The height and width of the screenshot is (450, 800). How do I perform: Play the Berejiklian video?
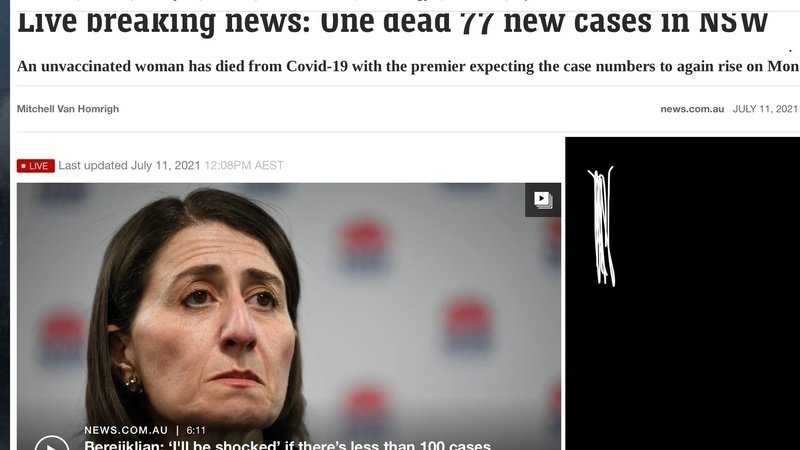(x=52, y=444)
